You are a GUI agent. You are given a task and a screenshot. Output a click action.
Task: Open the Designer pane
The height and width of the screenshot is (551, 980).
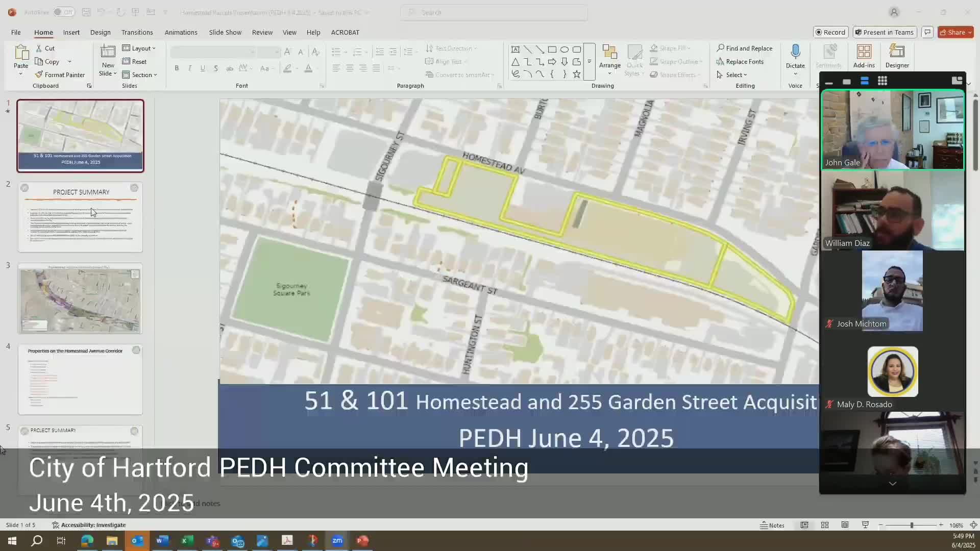897,52
